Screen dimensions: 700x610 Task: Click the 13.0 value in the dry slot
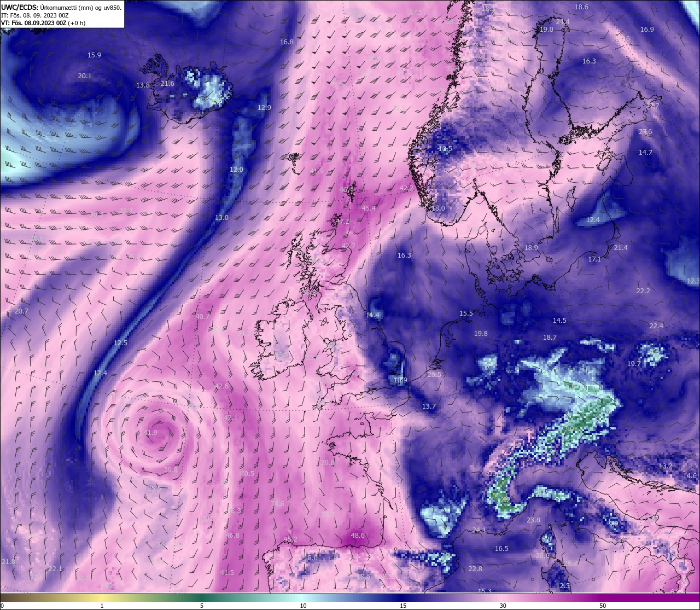pos(221,218)
